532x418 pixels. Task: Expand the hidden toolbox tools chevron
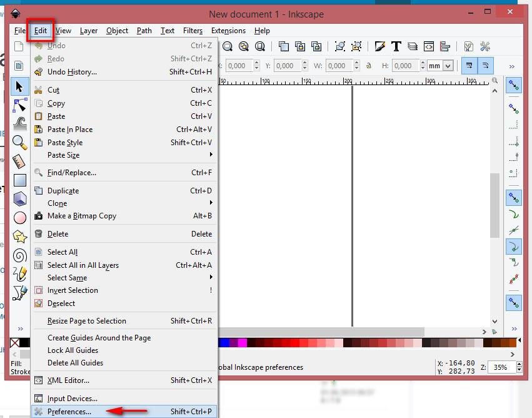click(x=21, y=329)
